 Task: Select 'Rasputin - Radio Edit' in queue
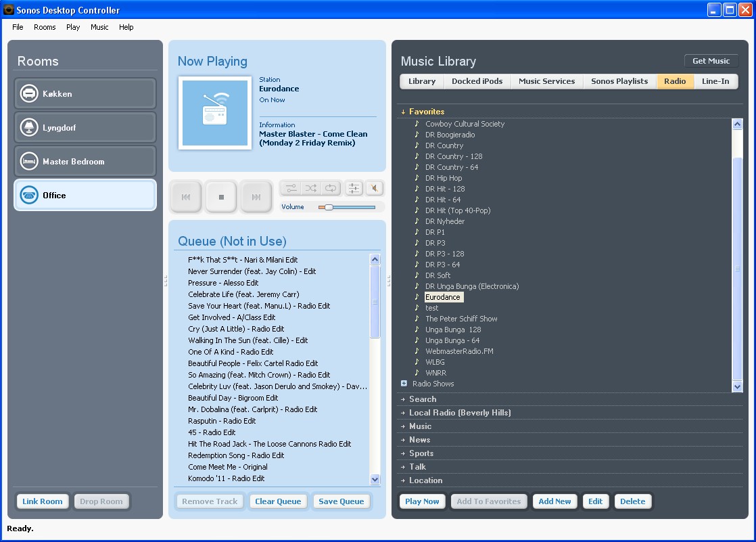(222, 421)
